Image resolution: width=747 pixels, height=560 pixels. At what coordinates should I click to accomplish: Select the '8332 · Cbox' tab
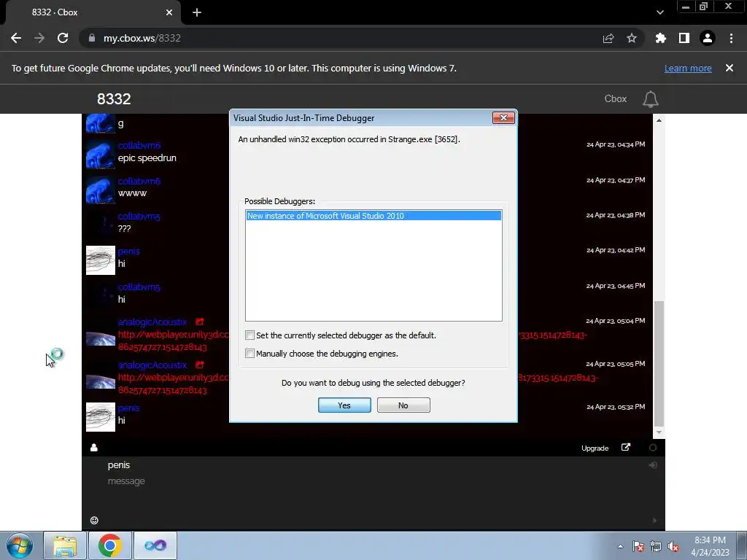[x=93, y=12]
